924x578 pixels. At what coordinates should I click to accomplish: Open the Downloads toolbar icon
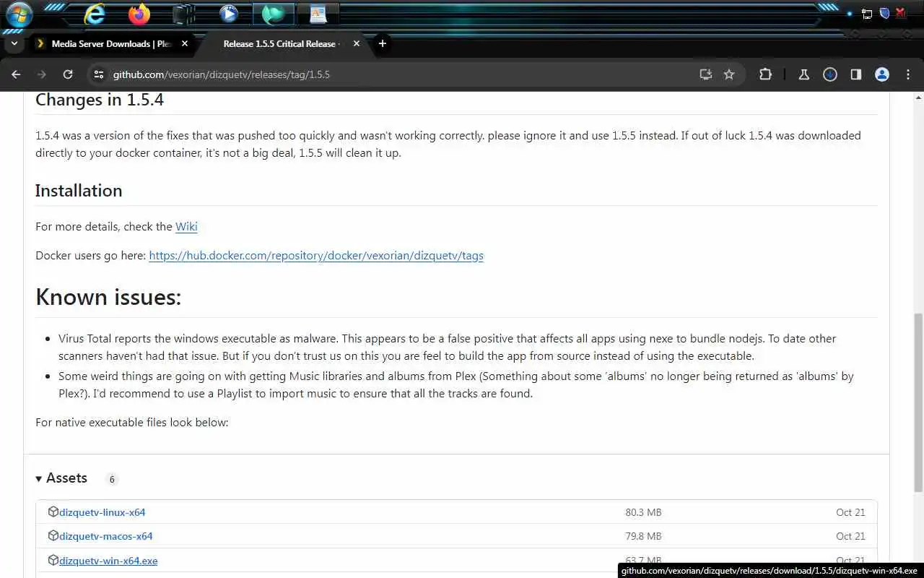830,74
